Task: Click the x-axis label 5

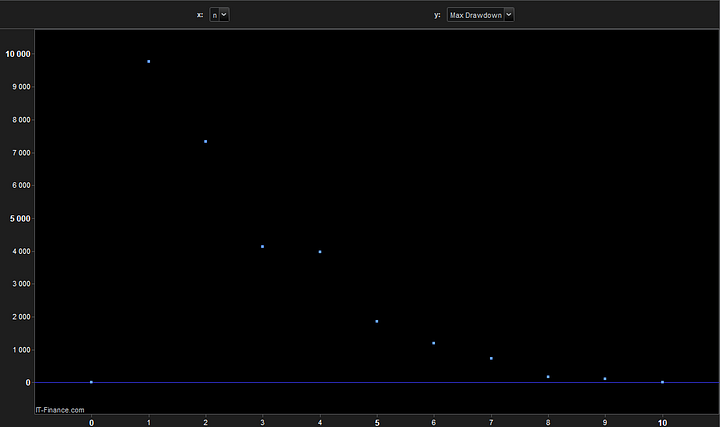Action: (377, 422)
